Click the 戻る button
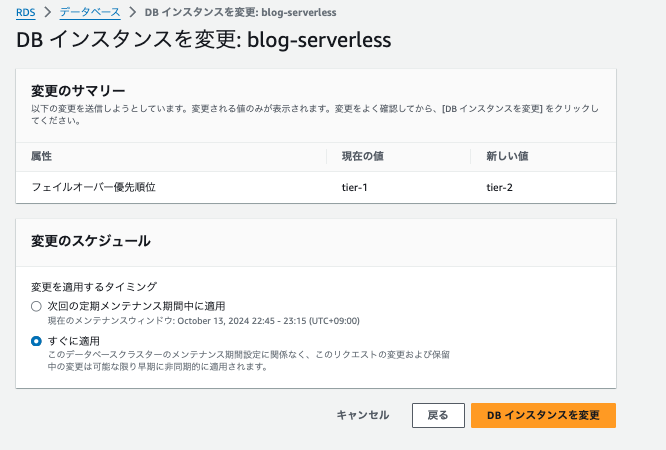Viewport: 666px width, 450px height. 438,415
